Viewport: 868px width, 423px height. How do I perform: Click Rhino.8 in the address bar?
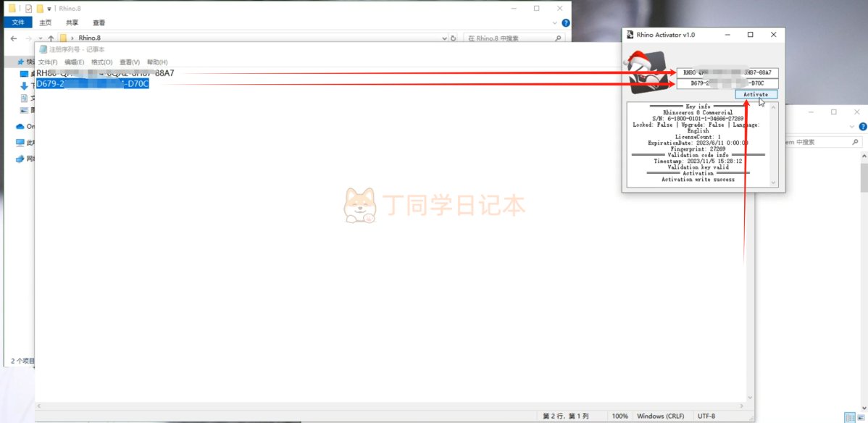(x=90, y=38)
